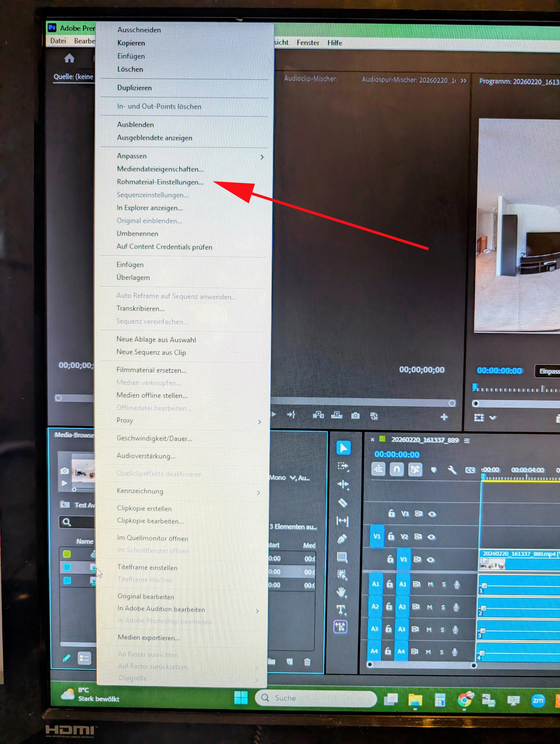Viewport: 560px width, 744px height.
Task: Mute audio track A1
Action: (x=430, y=584)
